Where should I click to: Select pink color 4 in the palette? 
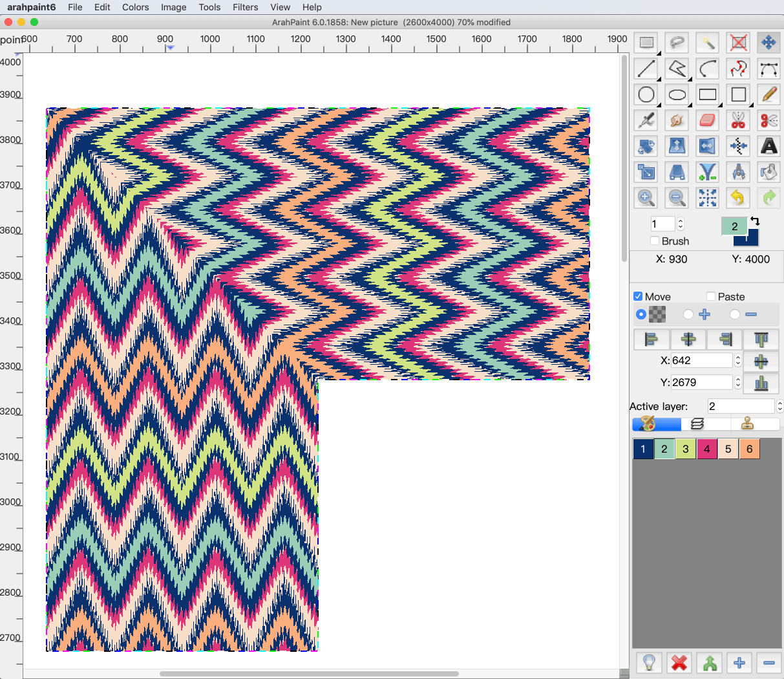click(x=707, y=449)
